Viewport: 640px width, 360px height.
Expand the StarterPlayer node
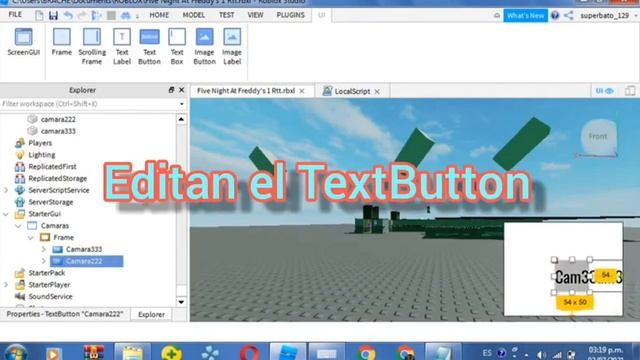(x=6, y=284)
